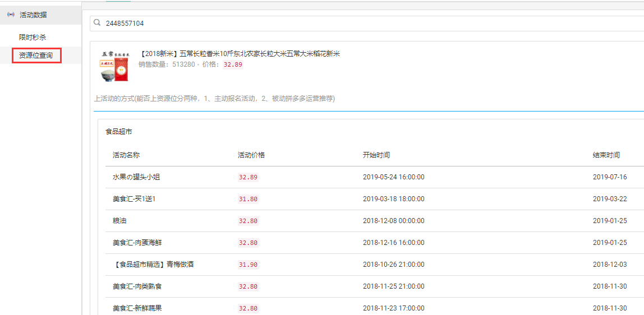Select the 食品超市 section heading

[119, 132]
